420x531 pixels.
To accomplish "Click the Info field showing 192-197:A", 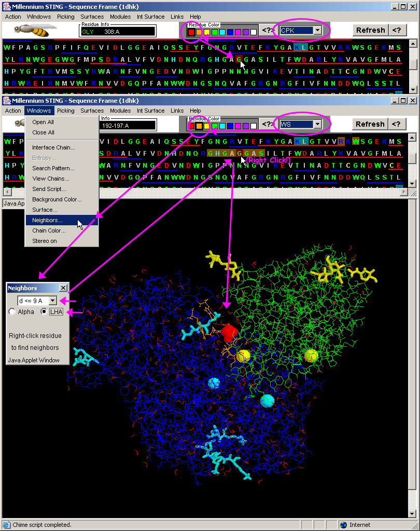I will [129, 126].
